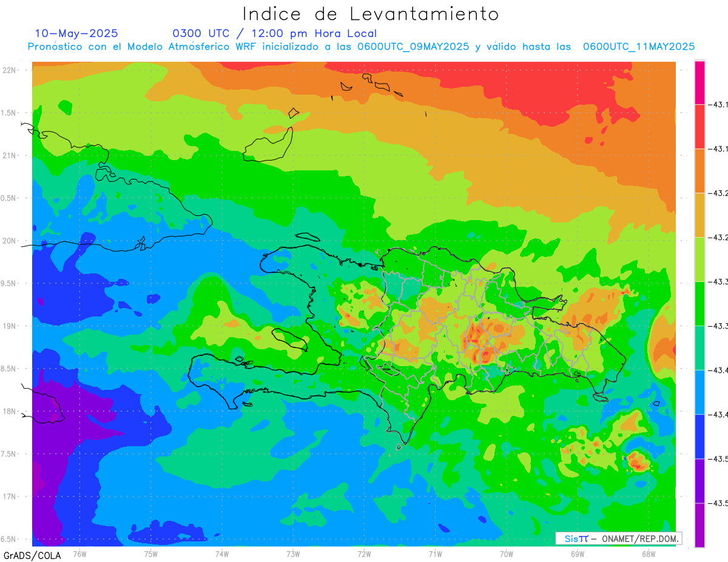This screenshot has width=728, height=562.
Task: Click the 69W longitude label
Action: [x=577, y=554]
